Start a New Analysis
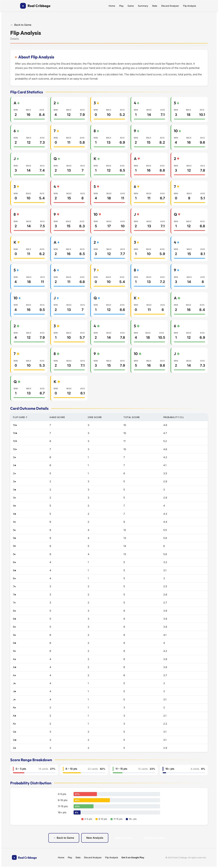Screen dimensions: 218x868 95,837
